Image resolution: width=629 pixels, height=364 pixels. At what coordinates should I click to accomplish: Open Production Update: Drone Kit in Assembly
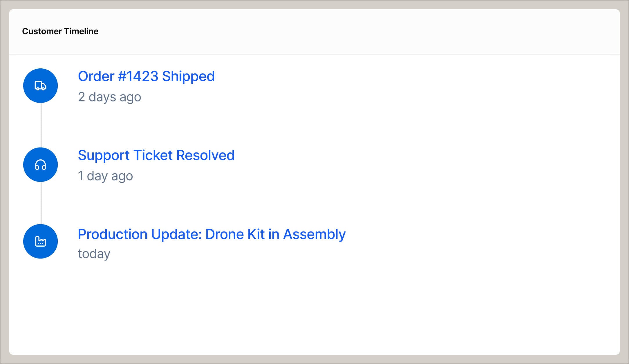pyautogui.click(x=212, y=234)
